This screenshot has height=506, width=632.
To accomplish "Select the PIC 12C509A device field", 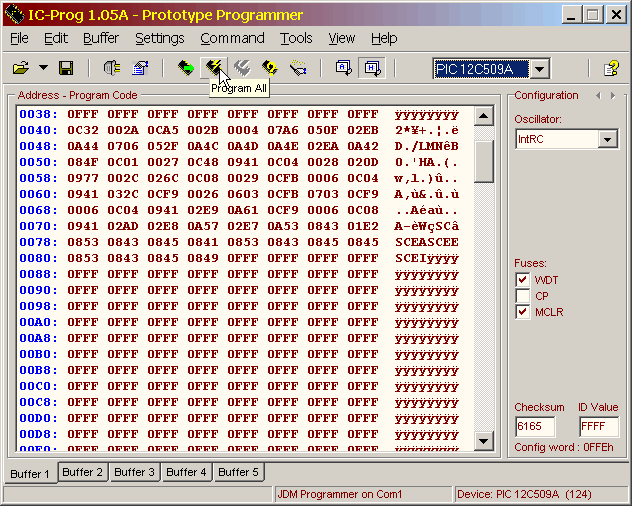I will pyautogui.click(x=481, y=69).
